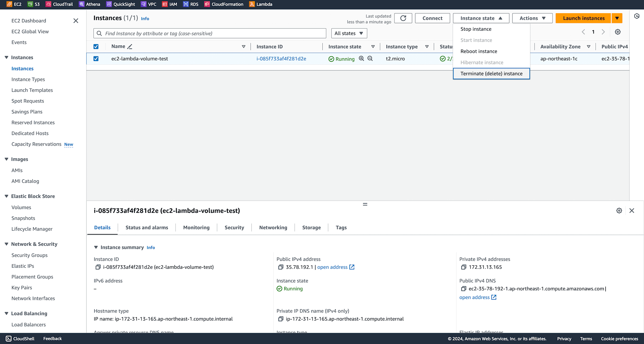Image resolution: width=644 pixels, height=344 pixels.
Task: Click the Connect button
Action: (432, 18)
